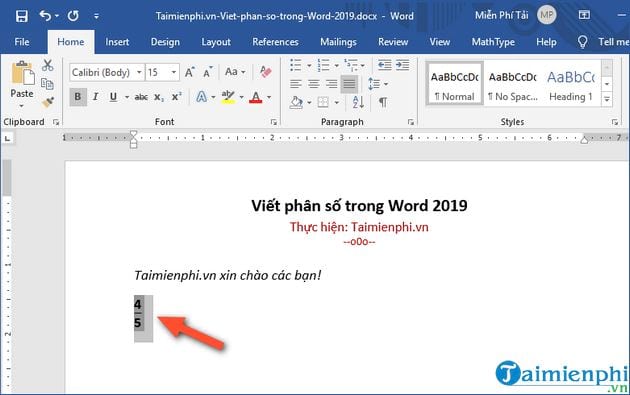
Task: Open line and paragraph spacing
Action: (374, 84)
